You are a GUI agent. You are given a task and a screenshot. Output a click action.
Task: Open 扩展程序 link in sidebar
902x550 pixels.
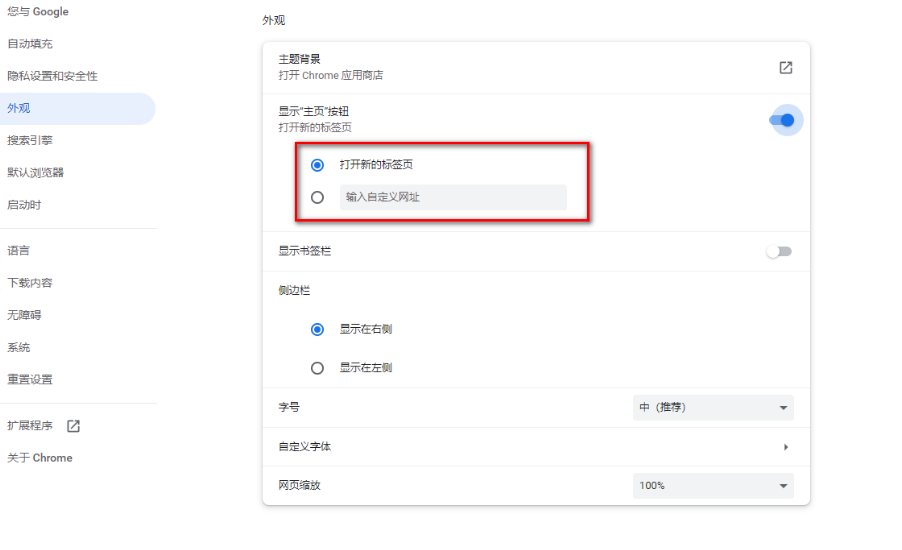pyautogui.click(x=30, y=426)
